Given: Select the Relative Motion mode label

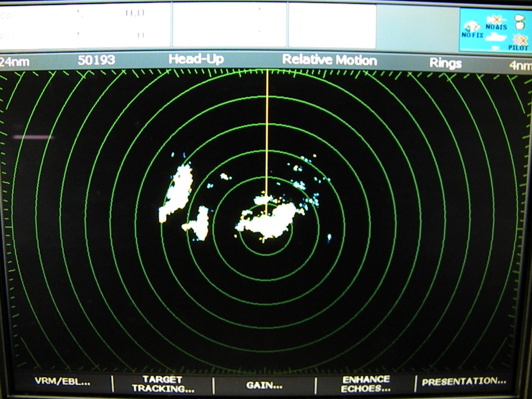Looking at the screenshot, I should point(330,60).
